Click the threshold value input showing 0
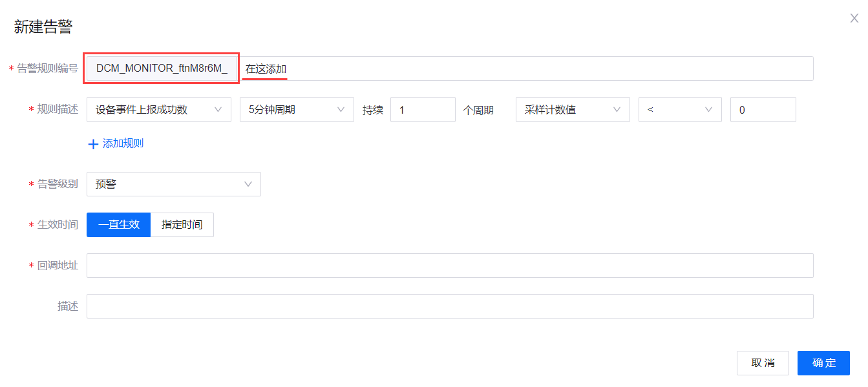This screenshot has height=387, width=868. pyautogui.click(x=763, y=110)
